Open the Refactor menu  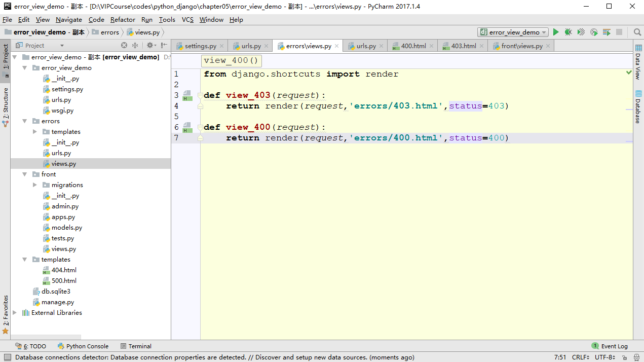[123, 19]
